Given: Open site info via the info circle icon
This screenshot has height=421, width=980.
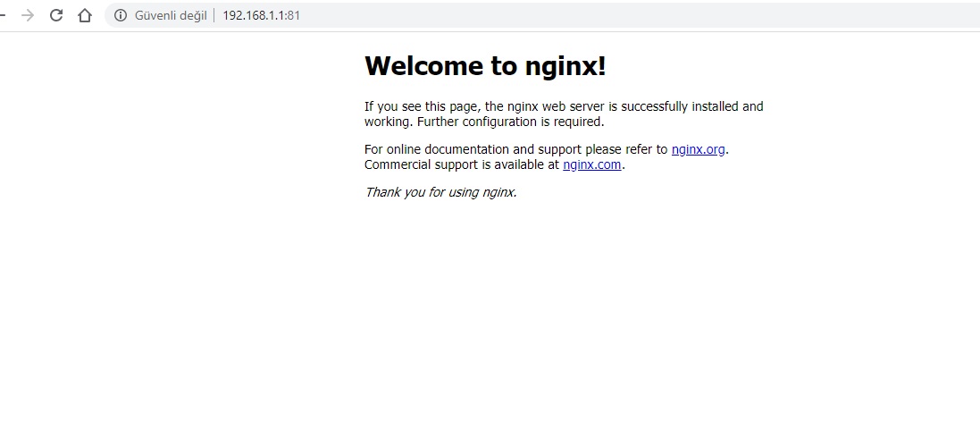Looking at the screenshot, I should point(121,15).
